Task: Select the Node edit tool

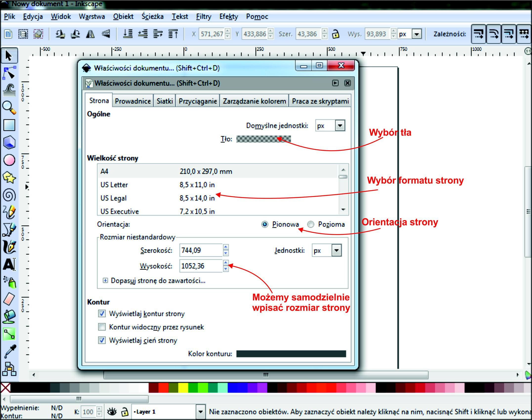Action: pyautogui.click(x=9, y=73)
